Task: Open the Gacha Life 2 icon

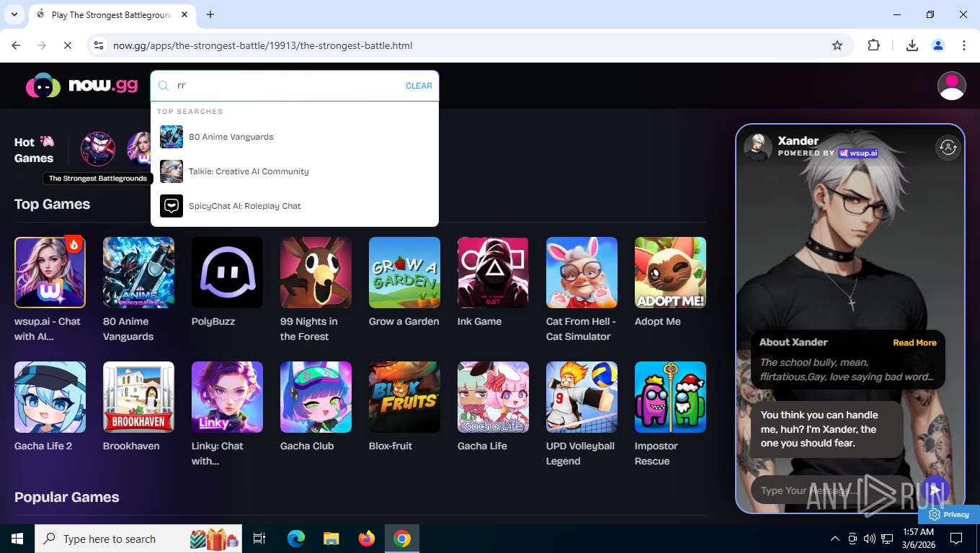Action: pos(50,397)
